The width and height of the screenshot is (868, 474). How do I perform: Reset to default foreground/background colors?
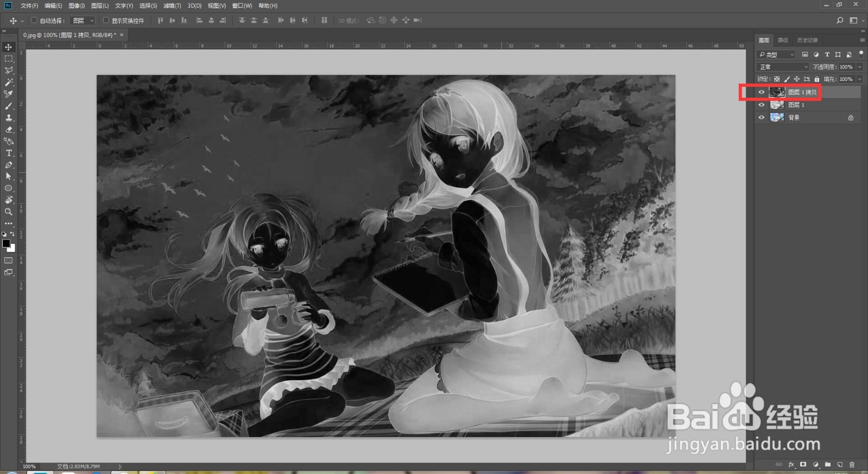point(4,234)
